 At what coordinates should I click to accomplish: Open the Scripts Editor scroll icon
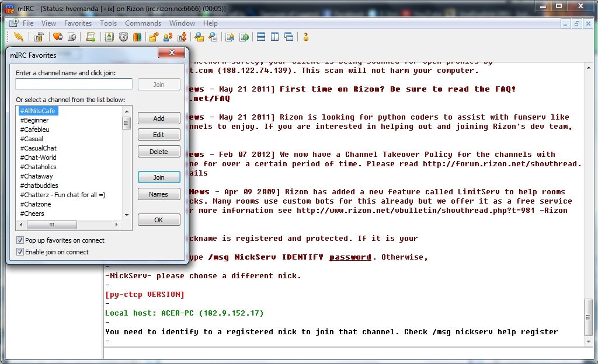coord(91,37)
